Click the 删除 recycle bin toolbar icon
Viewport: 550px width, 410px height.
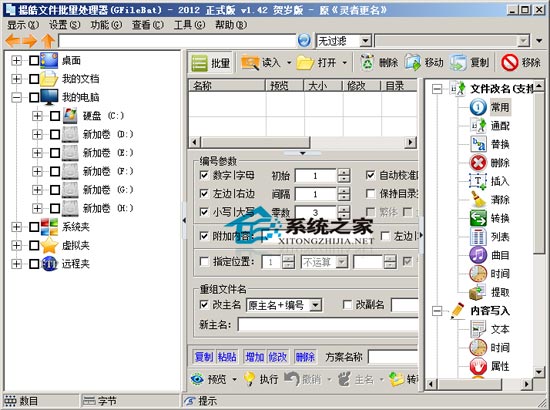click(367, 63)
